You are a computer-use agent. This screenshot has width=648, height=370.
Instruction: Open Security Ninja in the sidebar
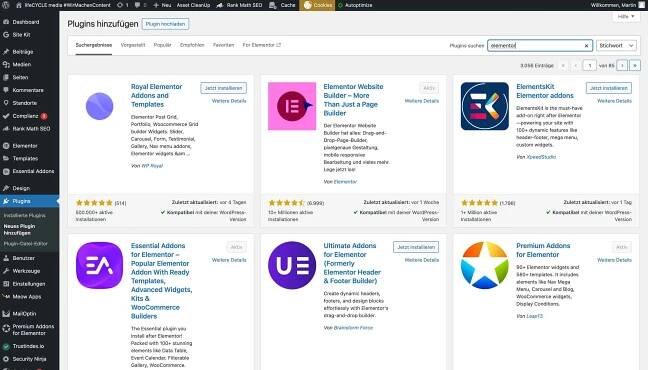29,359
